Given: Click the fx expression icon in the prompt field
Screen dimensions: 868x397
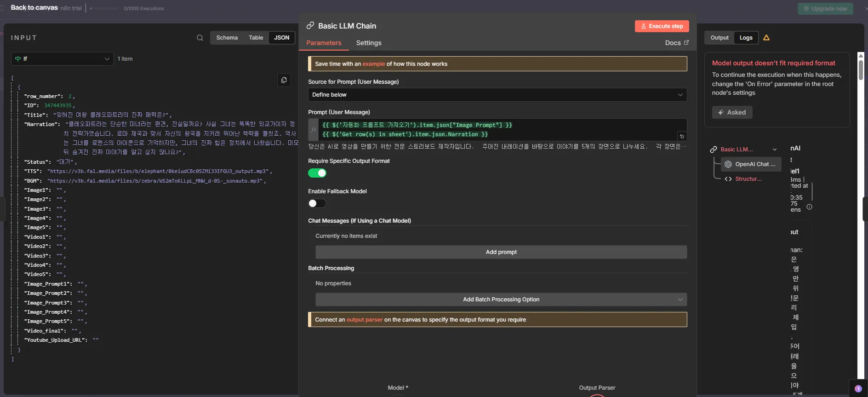Looking at the screenshot, I should pos(314,130).
